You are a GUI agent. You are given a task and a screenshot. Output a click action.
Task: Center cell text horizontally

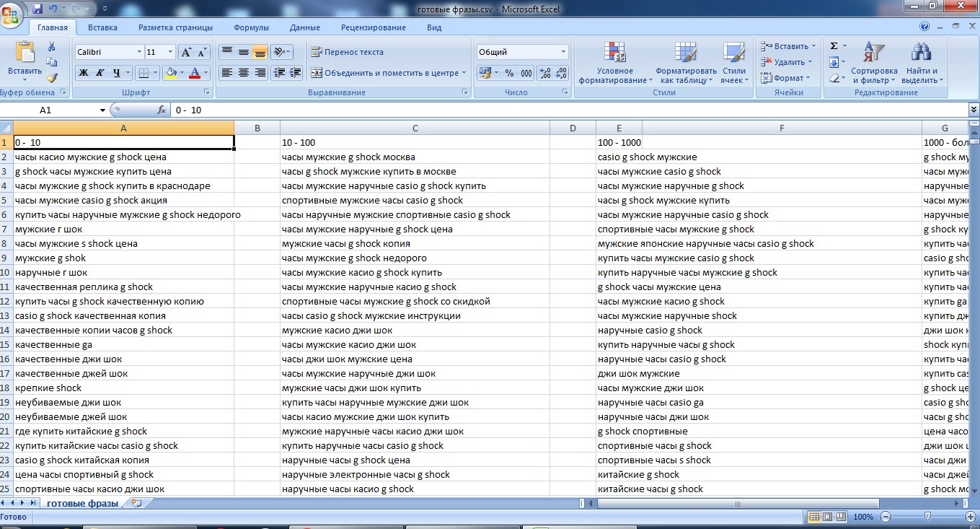(x=244, y=73)
